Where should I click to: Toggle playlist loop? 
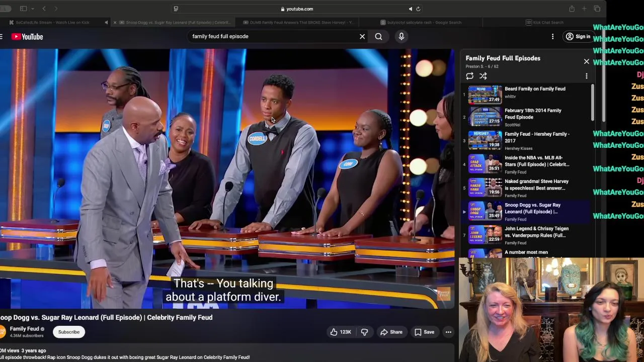pyautogui.click(x=469, y=76)
